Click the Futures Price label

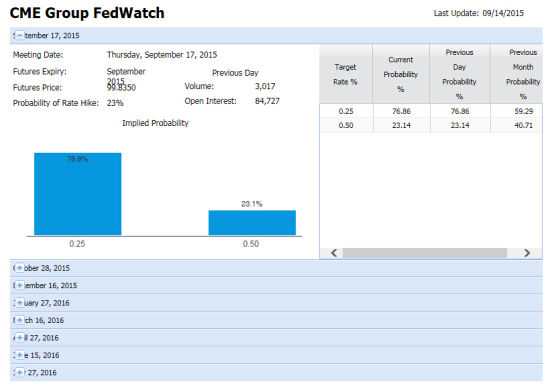click(x=37, y=88)
